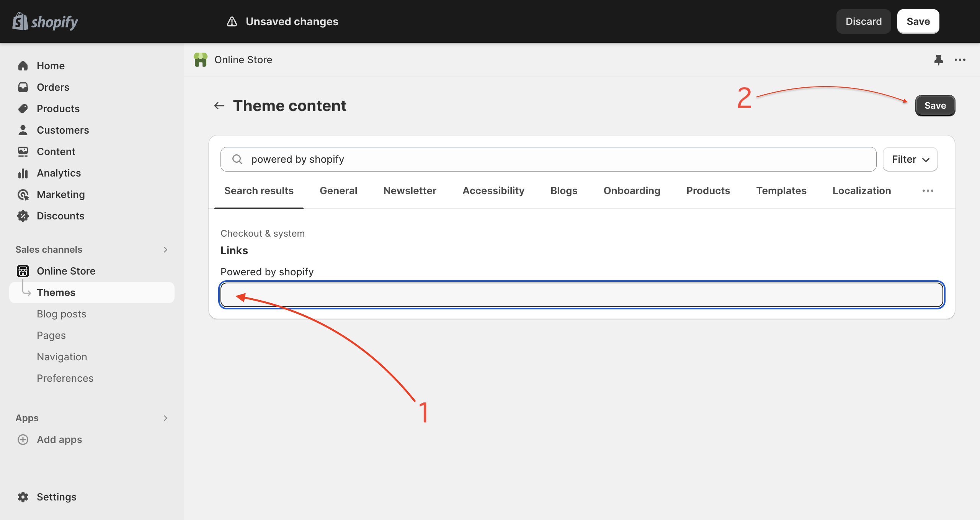Click the Add apps plus icon
980x520 pixels.
(23, 440)
